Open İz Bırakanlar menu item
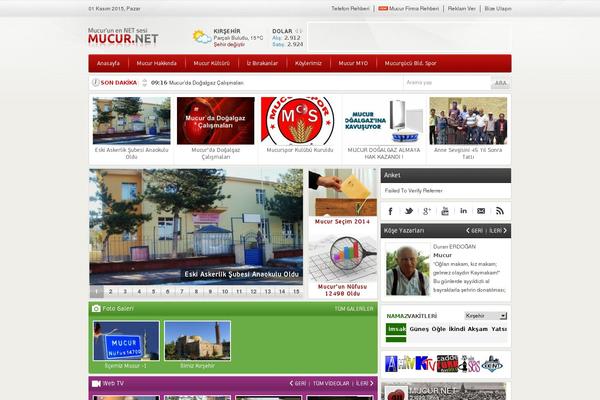Viewport: 600px width, 400px height. pyautogui.click(x=262, y=63)
